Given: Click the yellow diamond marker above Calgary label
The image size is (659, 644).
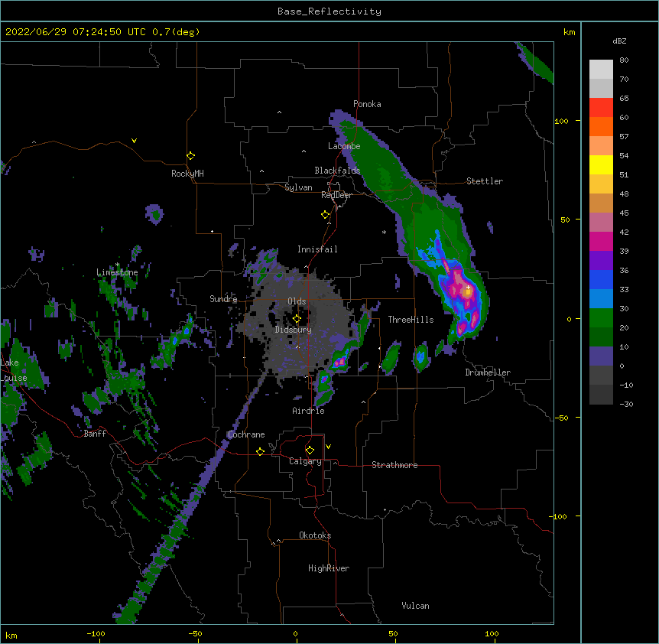Looking at the screenshot, I should (310, 450).
